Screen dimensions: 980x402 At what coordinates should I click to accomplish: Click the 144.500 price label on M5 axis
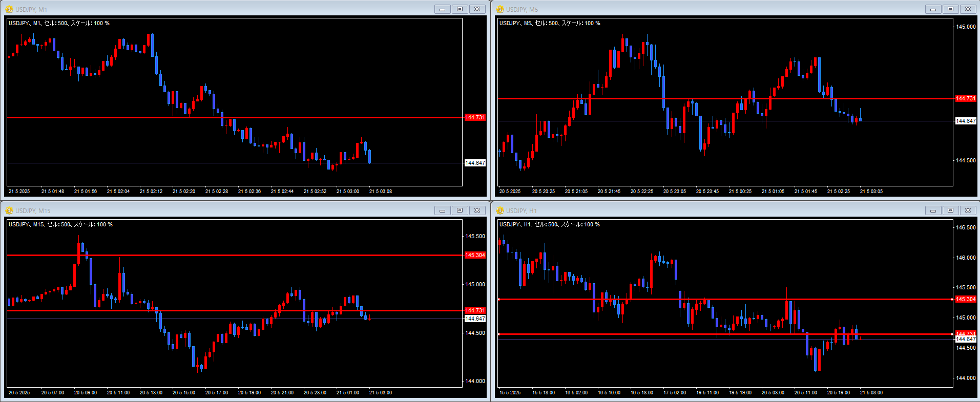(x=966, y=160)
